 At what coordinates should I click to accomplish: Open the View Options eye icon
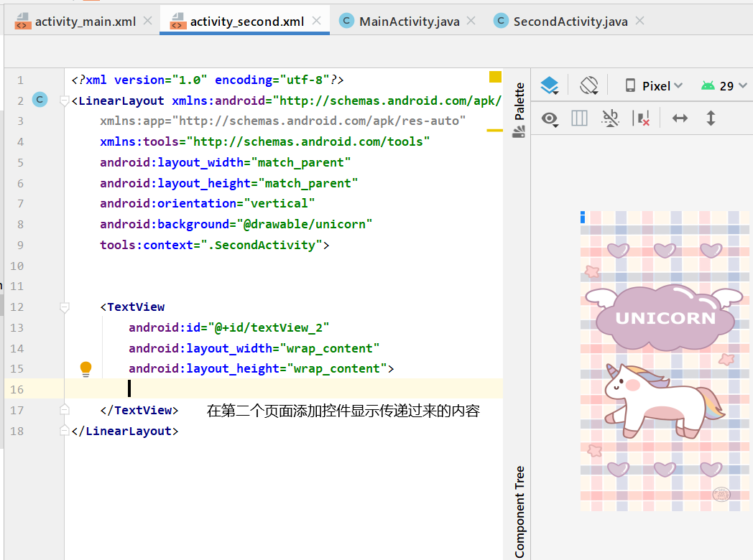pyautogui.click(x=549, y=118)
